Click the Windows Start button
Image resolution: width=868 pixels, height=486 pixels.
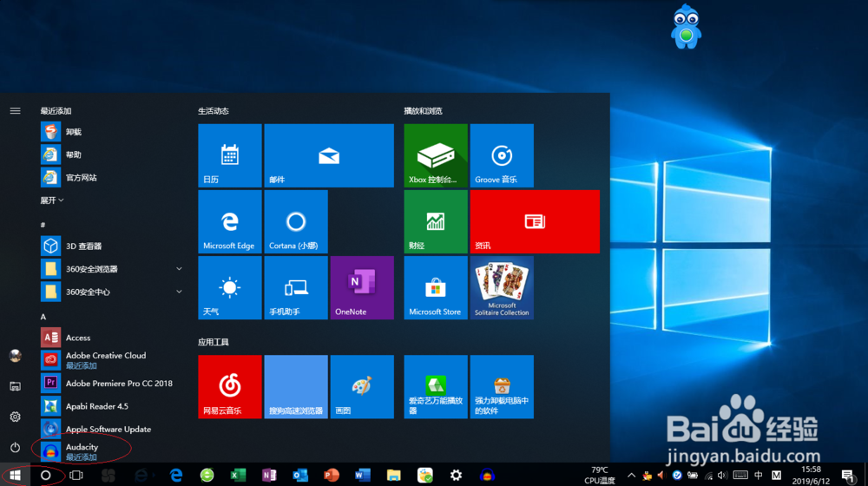[x=15, y=475]
